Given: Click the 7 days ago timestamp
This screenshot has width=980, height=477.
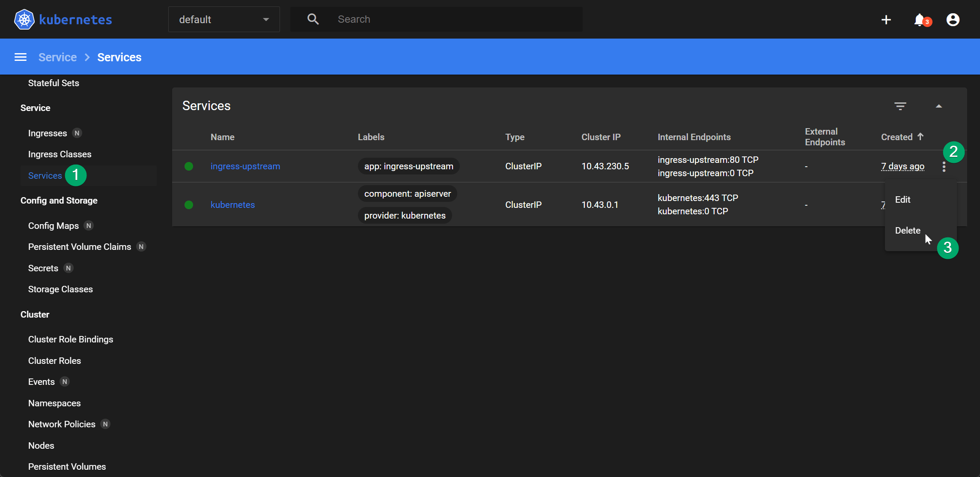Looking at the screenshot, I should click(x=903, y=166).
